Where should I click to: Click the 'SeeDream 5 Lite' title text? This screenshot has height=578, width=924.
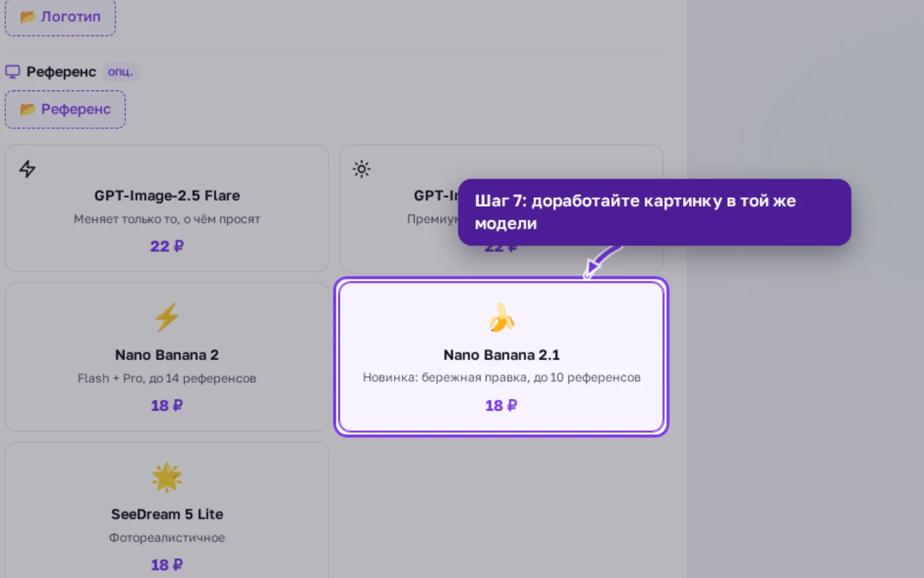point(167,514)
